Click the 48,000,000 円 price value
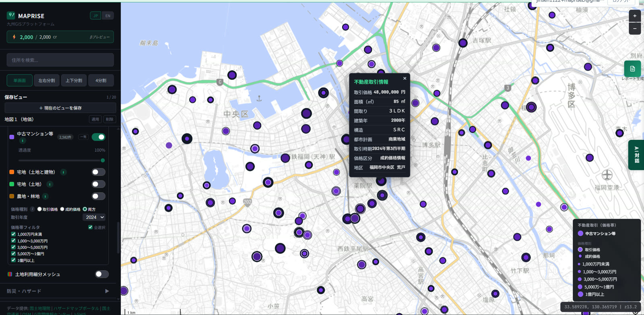 pos(389,92)
